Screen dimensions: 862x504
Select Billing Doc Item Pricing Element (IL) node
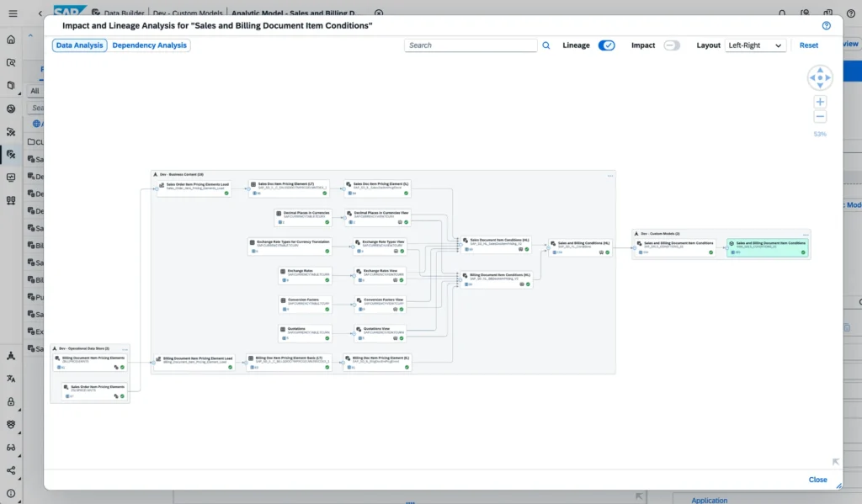pos(378,362)
